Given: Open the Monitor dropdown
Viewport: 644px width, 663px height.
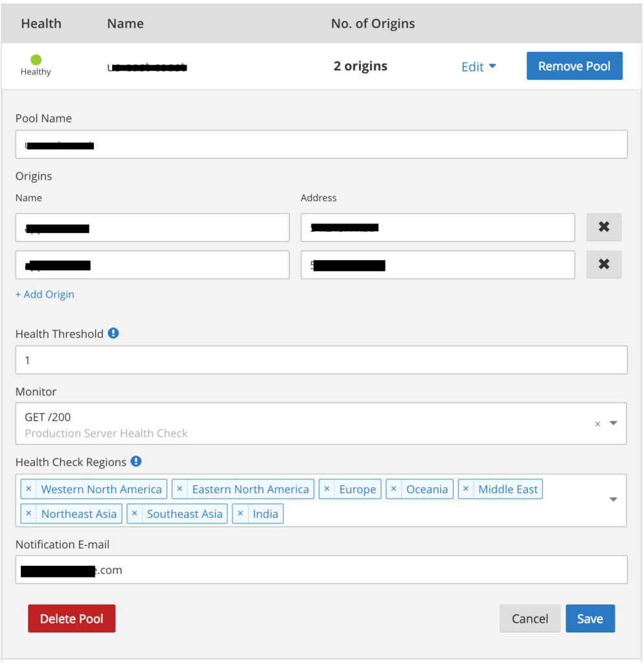Looking at the screenshot, I should point(613,423).
